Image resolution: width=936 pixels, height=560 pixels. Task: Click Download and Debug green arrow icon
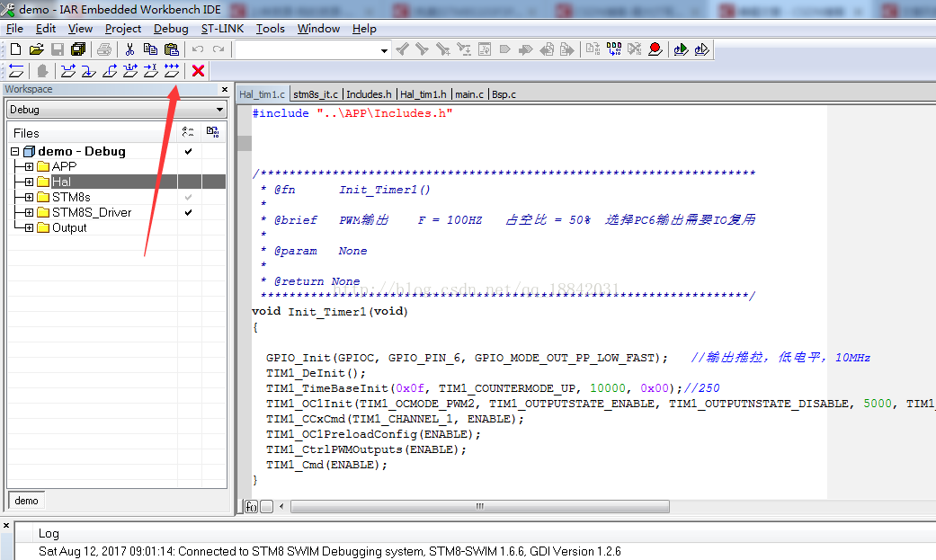[x=682, y=49]
